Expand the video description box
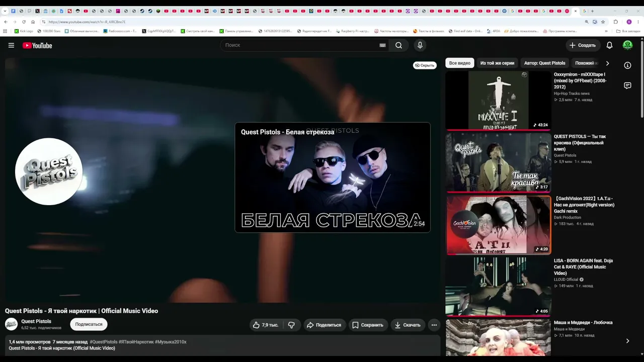The width and height of the screenshot is (644, 362). 222,345
